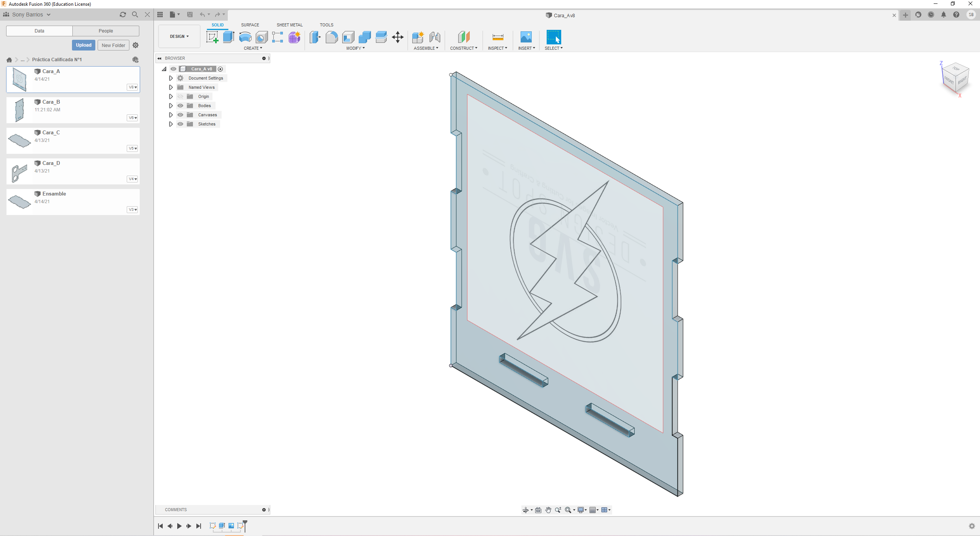Open the DESIGN workspace dropdown
The image size is (980, 536).
(179, 36)
